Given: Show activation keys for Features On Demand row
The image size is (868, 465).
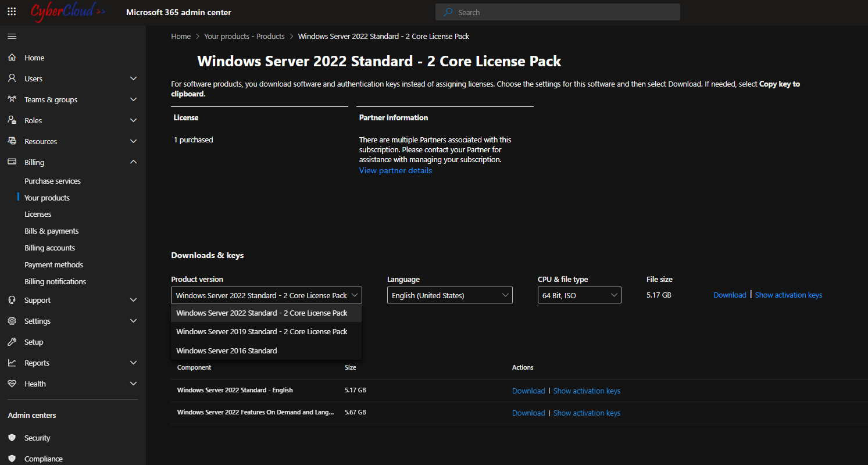Looking at the screenshot, I should 587,413.
